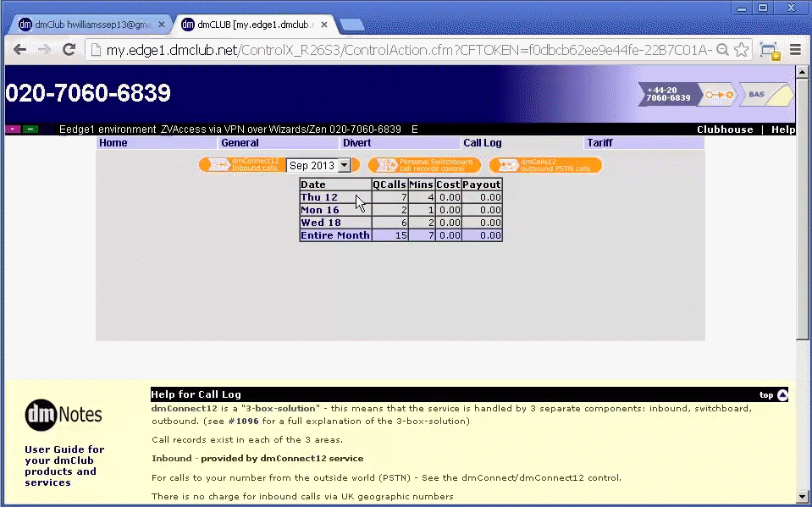Screen dimensions: 812x507
Task: Click the dmNotes logo
Action: tap(64, 415)
